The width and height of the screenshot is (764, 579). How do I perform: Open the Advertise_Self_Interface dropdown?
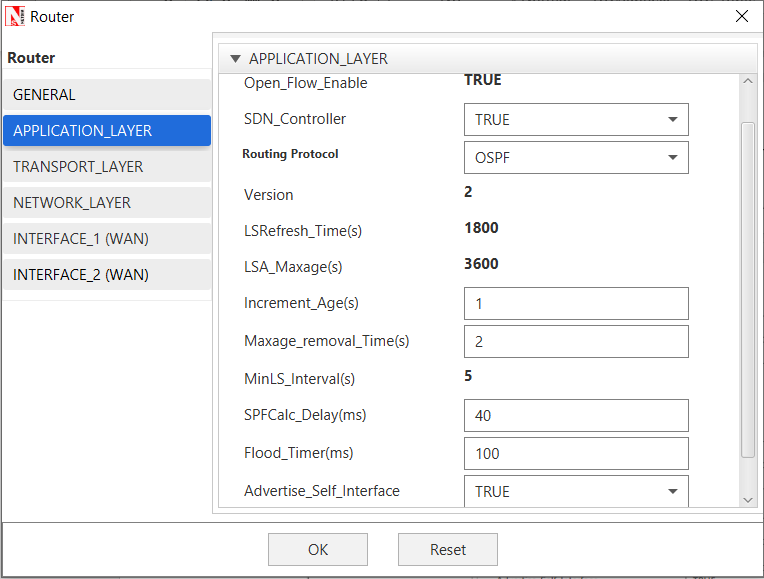click(x=576, y=491)
